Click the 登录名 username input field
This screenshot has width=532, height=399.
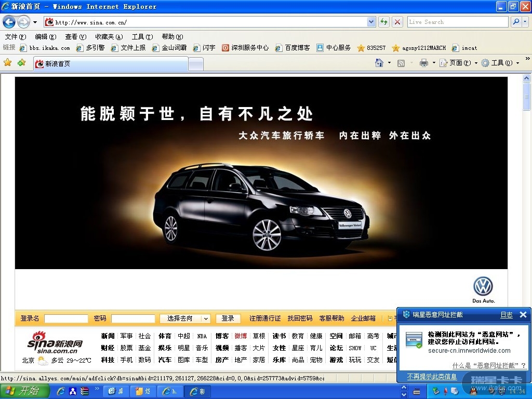click(66, 318)
